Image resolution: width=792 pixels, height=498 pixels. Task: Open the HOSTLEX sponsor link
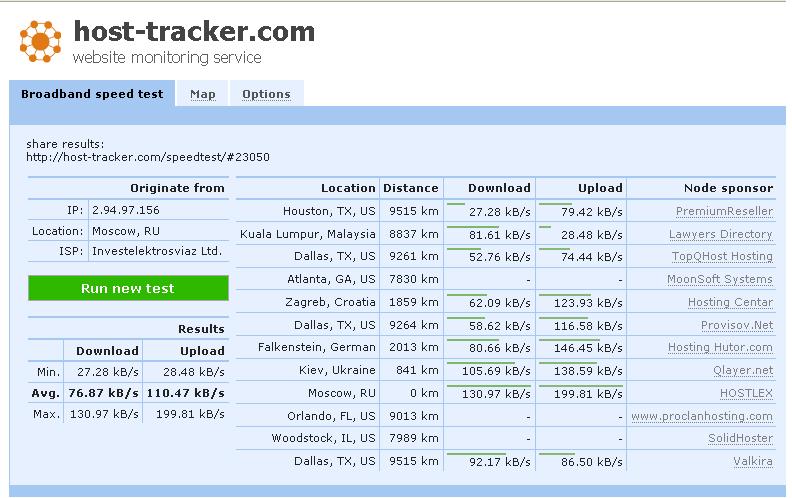point(746,393)
